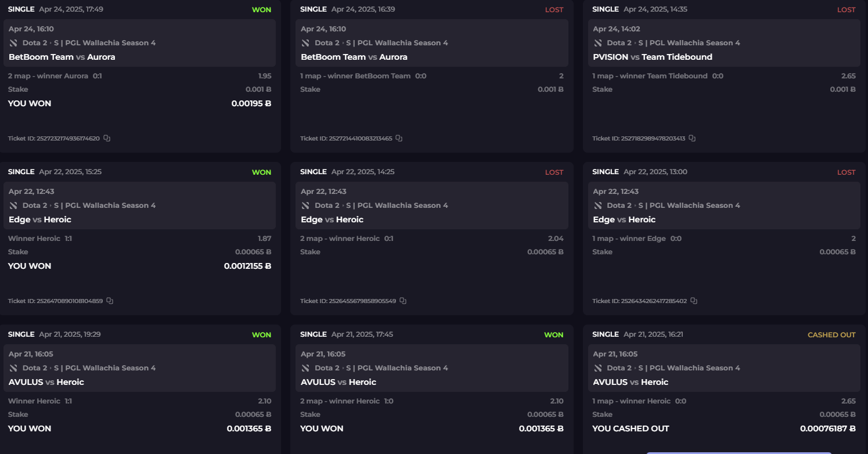Screen dimensions: 868x454
Task: Click Dota 2 icon in the cashed out AVULUS bet
Action: (x=597, y=368)
